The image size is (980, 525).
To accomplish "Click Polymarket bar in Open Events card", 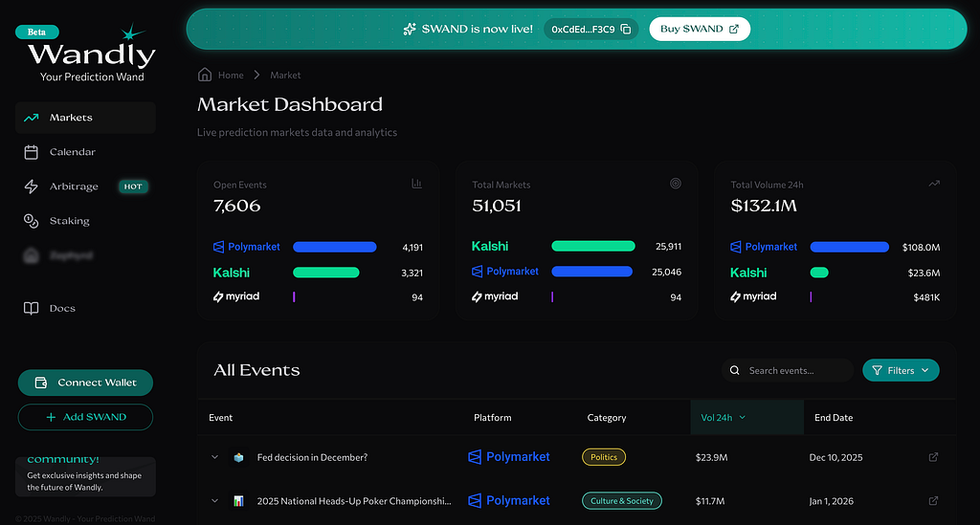I will pyautogui.click(x=335, y=248).
